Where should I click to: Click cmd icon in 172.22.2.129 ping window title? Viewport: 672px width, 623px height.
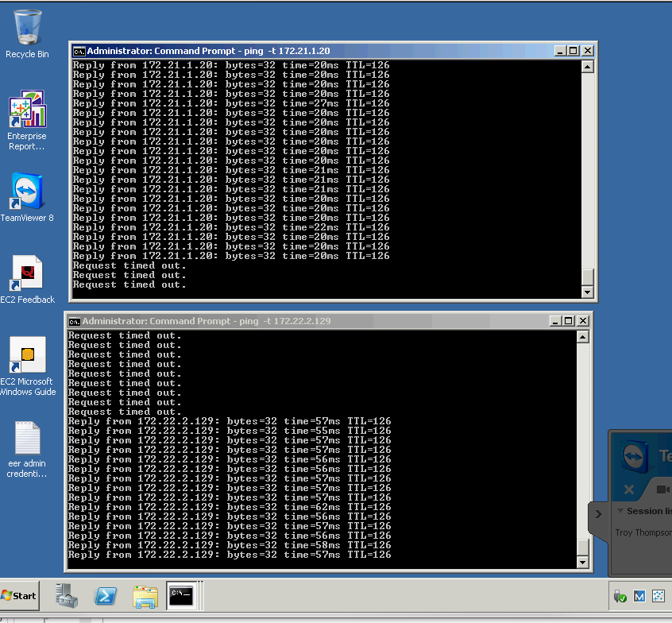tap(74, 321)
